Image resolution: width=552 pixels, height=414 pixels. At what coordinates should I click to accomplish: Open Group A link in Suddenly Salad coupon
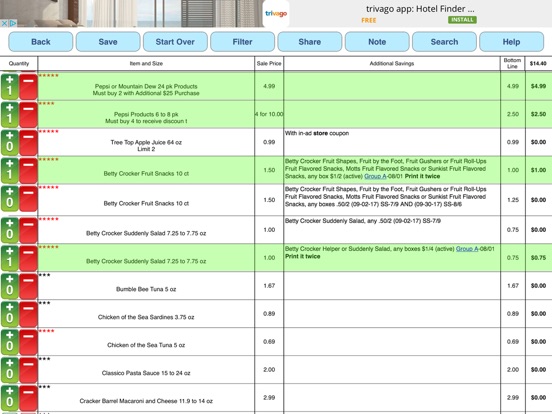(x=467, y=249)
